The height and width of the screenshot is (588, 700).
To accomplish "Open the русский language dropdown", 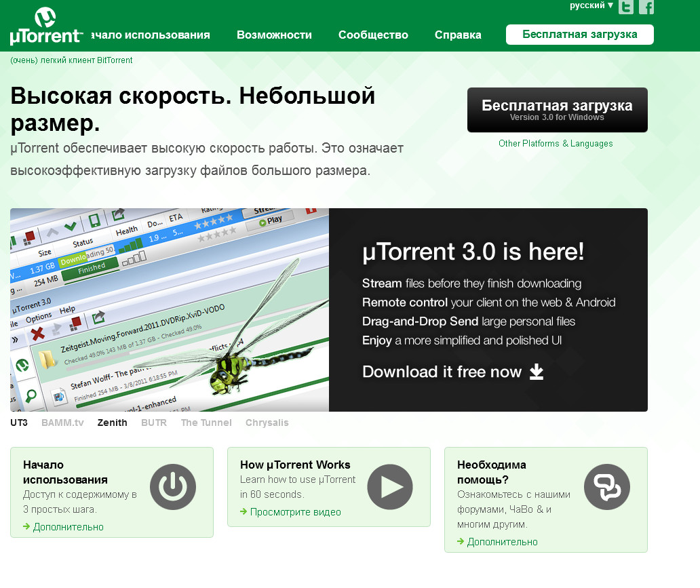I will click(591, 5).
